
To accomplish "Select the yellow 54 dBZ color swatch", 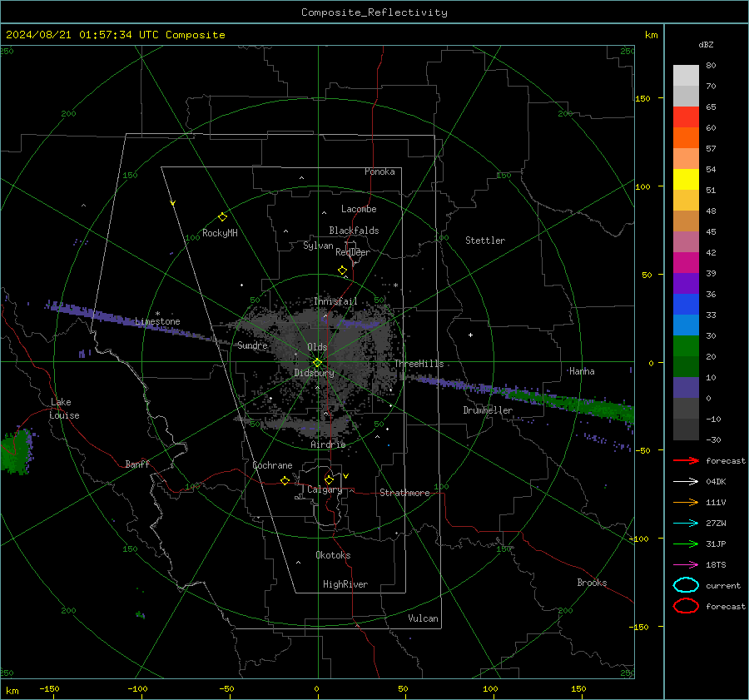I will (x=686, y=179).
